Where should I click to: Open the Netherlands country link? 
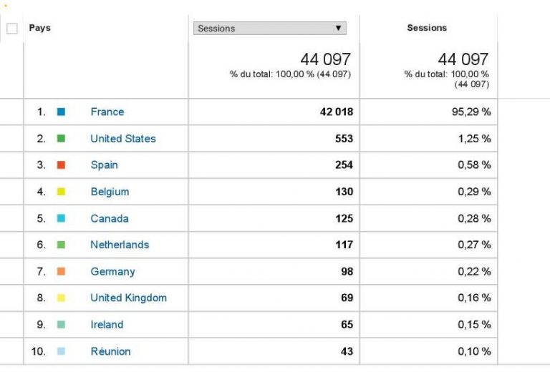[x=120, y=245]
